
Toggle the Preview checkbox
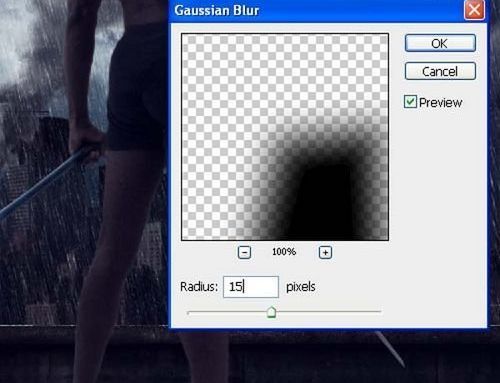pos(410,102)
